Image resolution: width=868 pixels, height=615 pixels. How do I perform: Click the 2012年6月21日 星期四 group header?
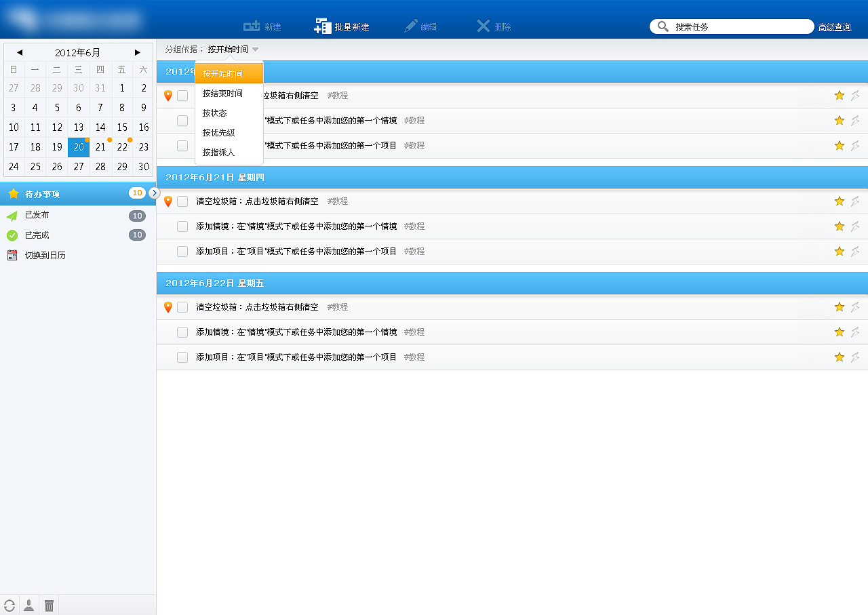pyautogui.click(x=512, y=177)
